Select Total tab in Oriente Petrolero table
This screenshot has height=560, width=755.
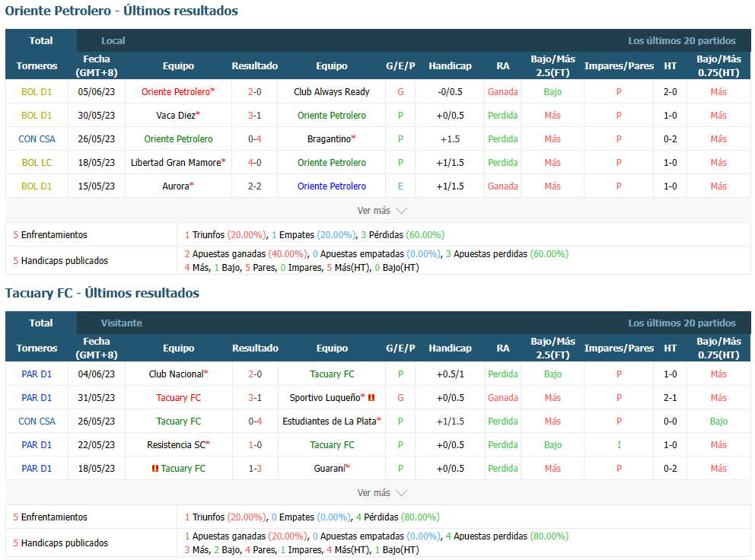[x=41, y=40]
